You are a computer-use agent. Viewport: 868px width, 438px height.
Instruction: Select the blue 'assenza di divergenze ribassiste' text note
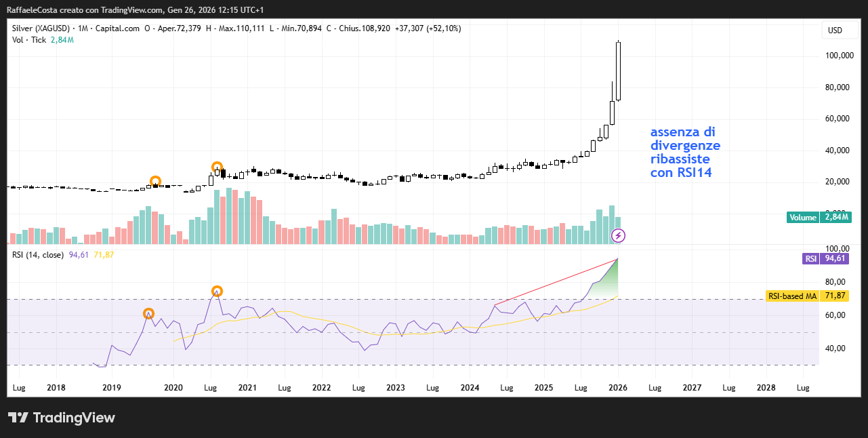[685, 153]
